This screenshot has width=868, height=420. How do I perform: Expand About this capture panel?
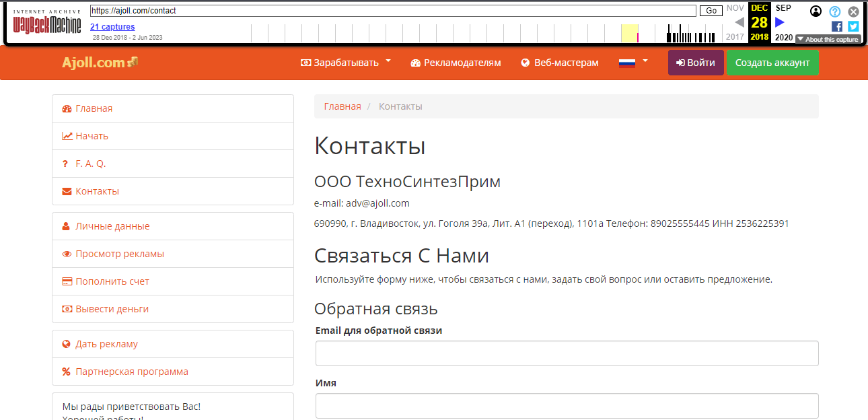click(x=828, y=39)
